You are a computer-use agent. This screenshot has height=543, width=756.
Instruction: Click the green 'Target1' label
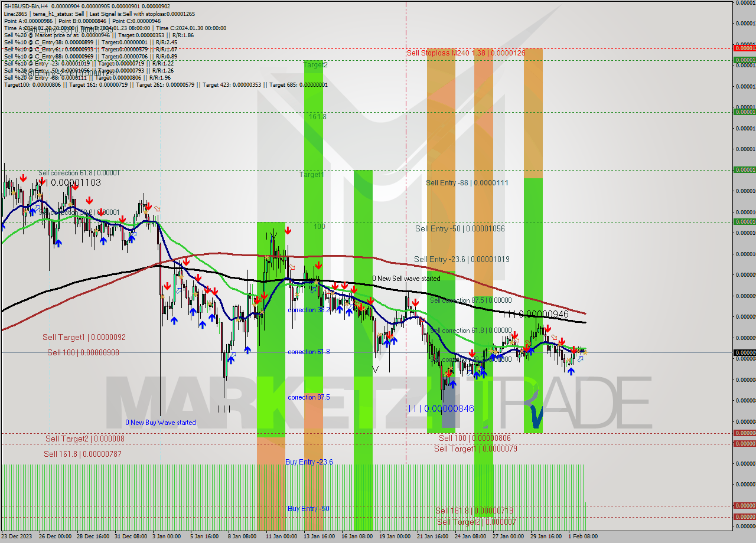coord(311,175)
